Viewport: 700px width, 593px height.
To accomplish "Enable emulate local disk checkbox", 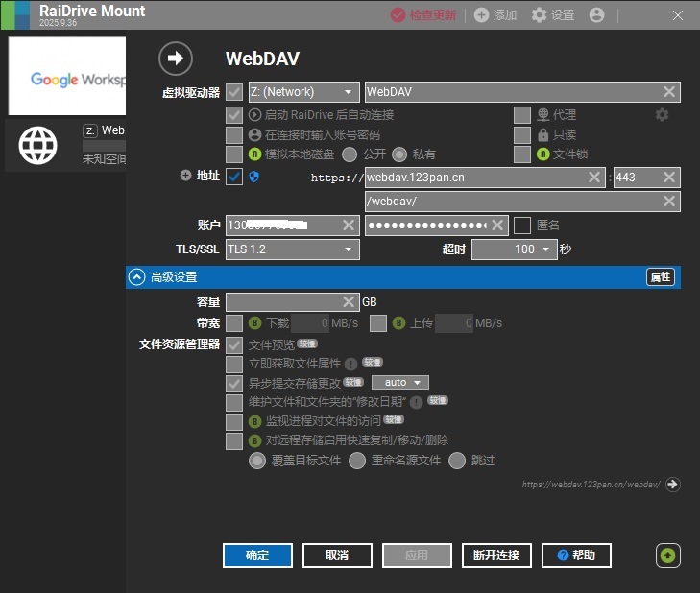I will (x=234, y=154).
